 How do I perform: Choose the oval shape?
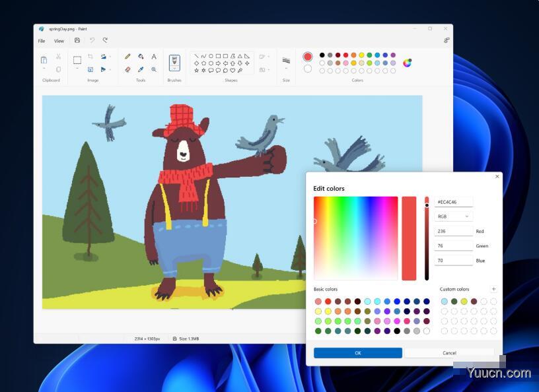coord(211,56)
